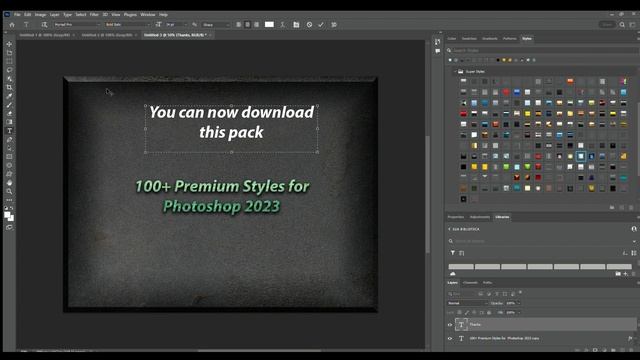Select the Lasso tool
640x360 pixels.
point(9,70)
